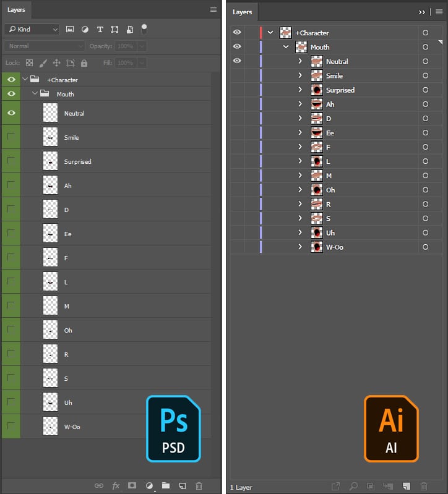Expand the Surprised sublayer in Illustrator
448x494 pixels.
[x=300, y=90]
